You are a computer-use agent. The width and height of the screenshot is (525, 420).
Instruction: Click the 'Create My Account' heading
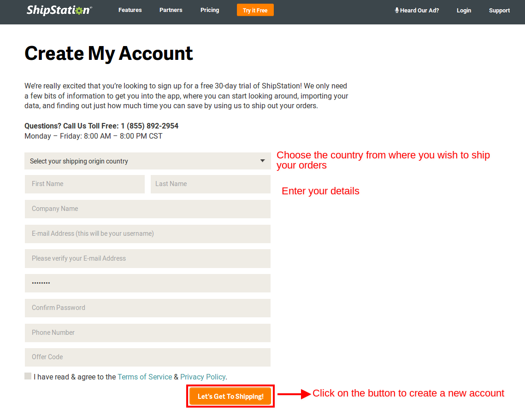[x=108, y=53]
